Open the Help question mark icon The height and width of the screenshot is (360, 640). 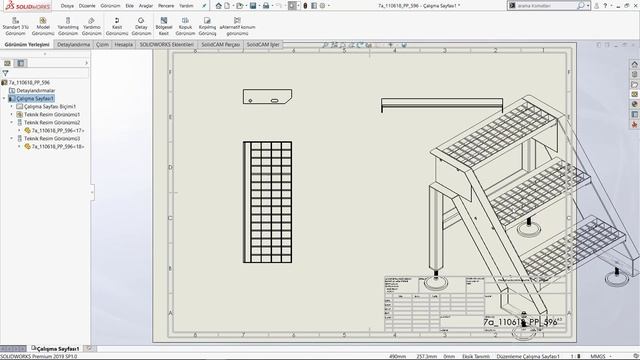coord(605,6)
